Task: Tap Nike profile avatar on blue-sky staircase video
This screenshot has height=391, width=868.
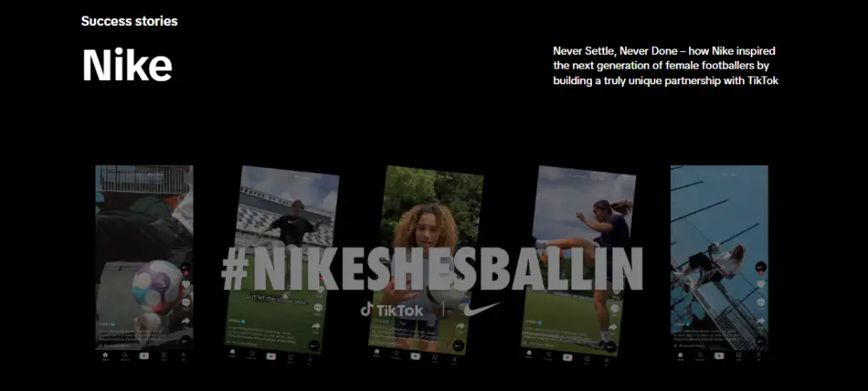Action: 761,267
